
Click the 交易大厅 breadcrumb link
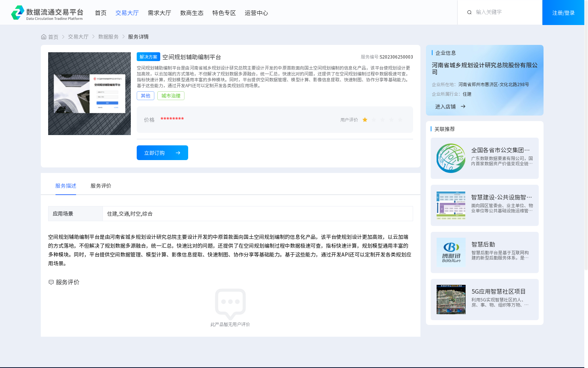point(78,37)
